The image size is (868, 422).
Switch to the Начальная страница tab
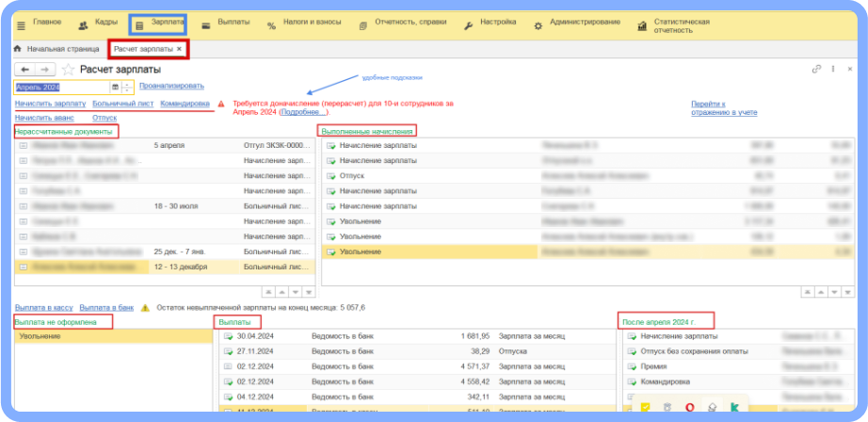(x=62, y=48)
